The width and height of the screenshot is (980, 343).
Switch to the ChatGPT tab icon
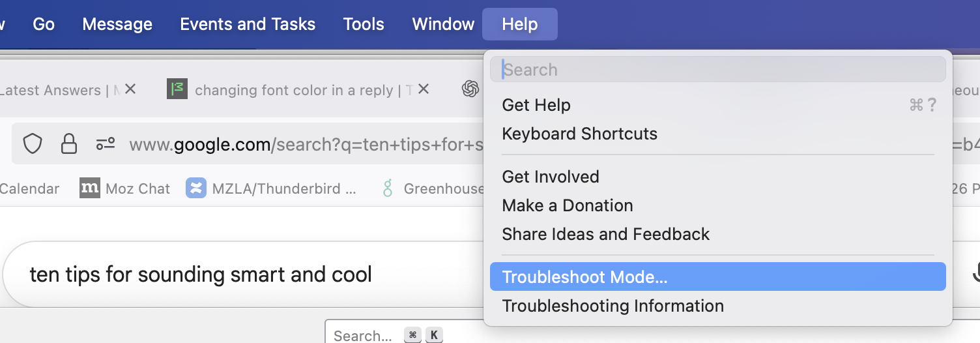[x=470, y=89]
